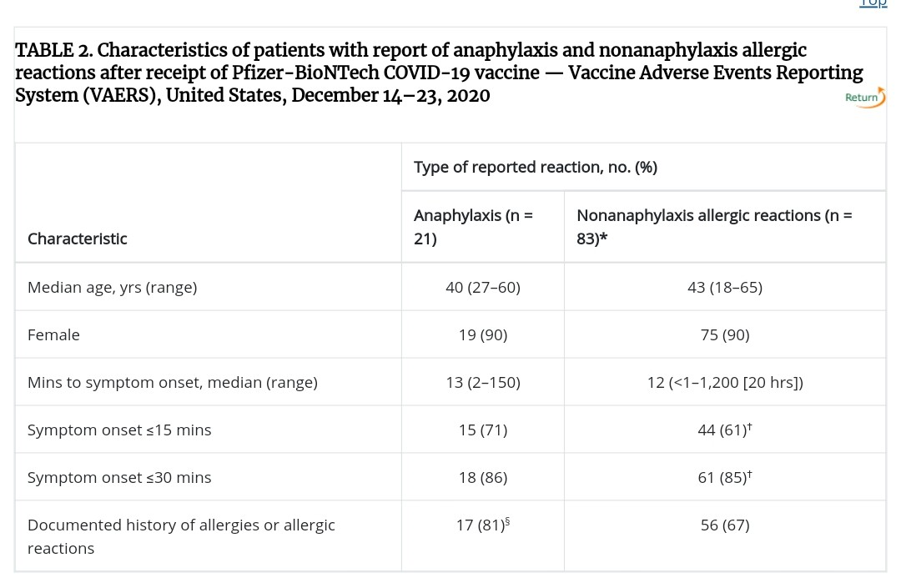Click the "17 (81)" allergy history cell
The height and width of the screenshot is (588, 901).
[x=481, y=525]
